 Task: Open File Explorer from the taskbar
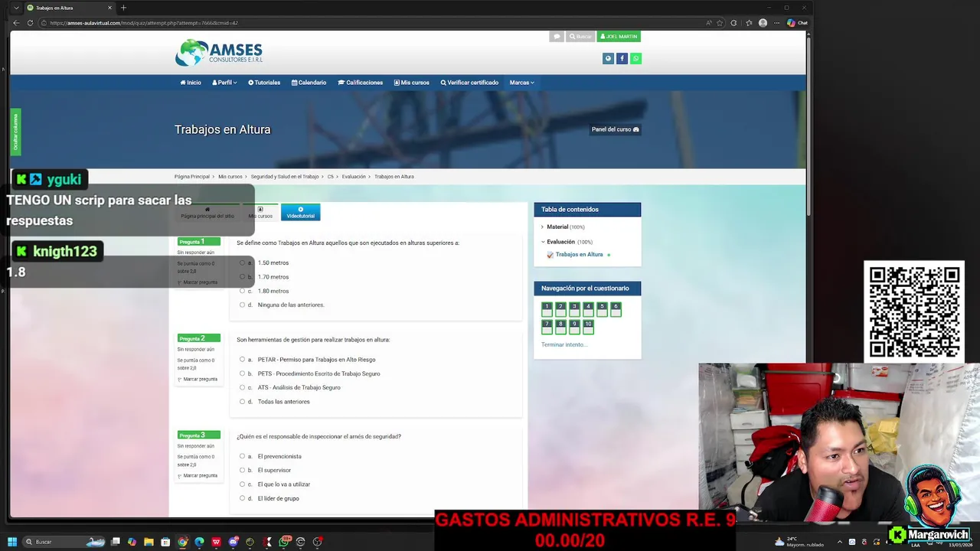click(149, 542)
